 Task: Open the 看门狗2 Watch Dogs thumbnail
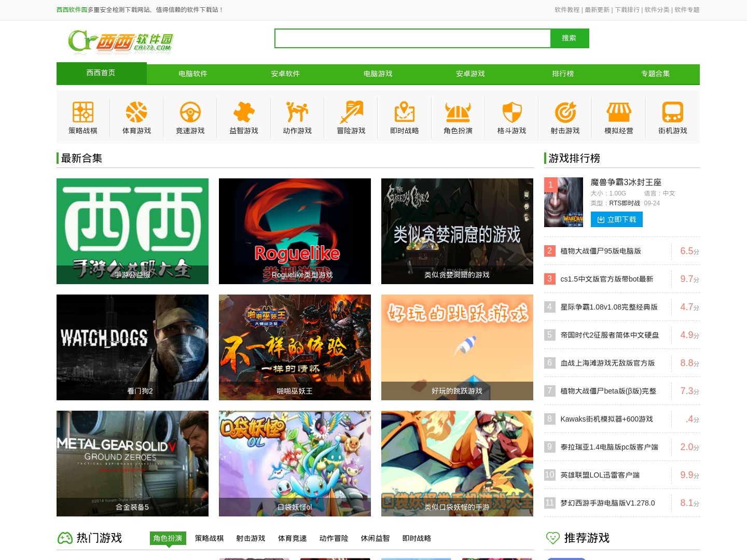pyautogui.click(x=132, y=347)
